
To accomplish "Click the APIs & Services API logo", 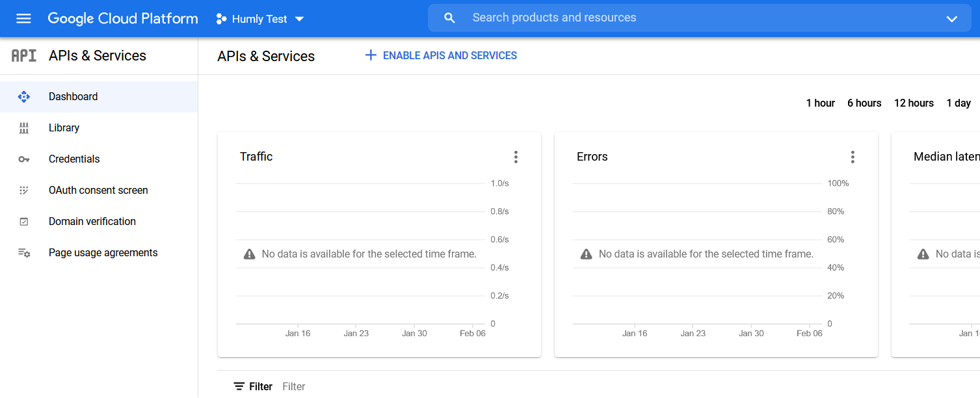I will (x=23, y=55).
